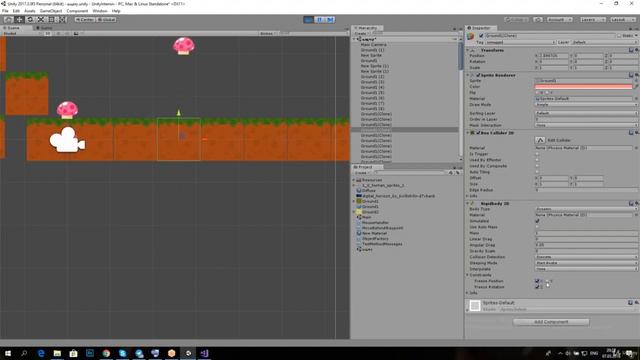The height and width of the screenshot is (360, 640).
Task: Click the Play button
Action: 309,20
